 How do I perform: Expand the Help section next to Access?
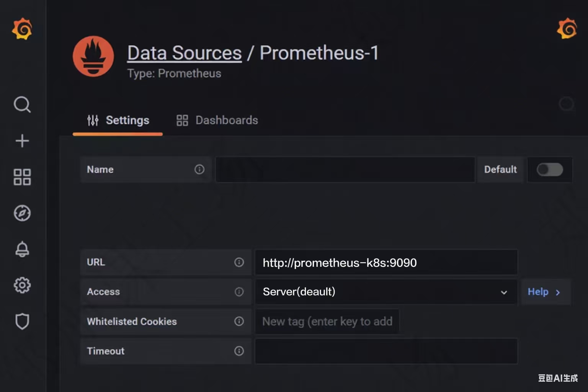(546, 292)
